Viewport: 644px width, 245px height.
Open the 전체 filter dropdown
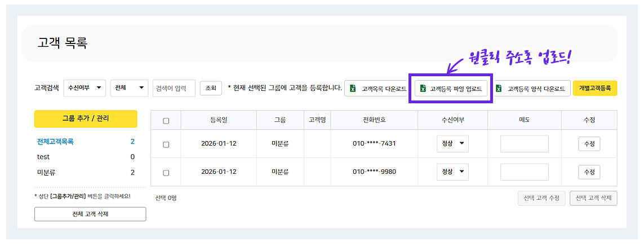pos(130,88)
